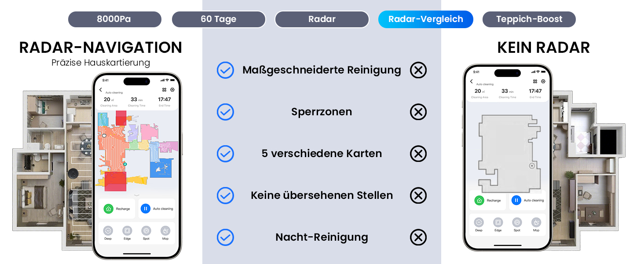Switch to the 8000Pa tab
The height and width of the screenshot is (264, 644).
point(114,19)
